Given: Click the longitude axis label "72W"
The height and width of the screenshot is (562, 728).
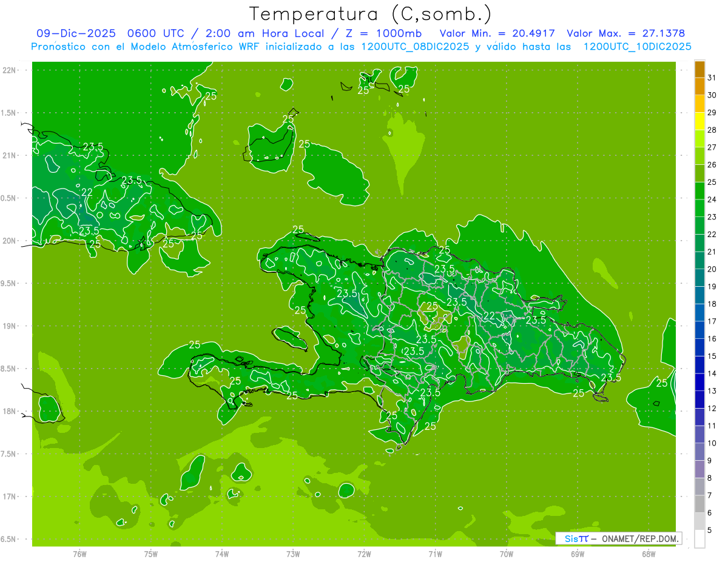Looking at the screenshot, I should [x=364, y=553].
